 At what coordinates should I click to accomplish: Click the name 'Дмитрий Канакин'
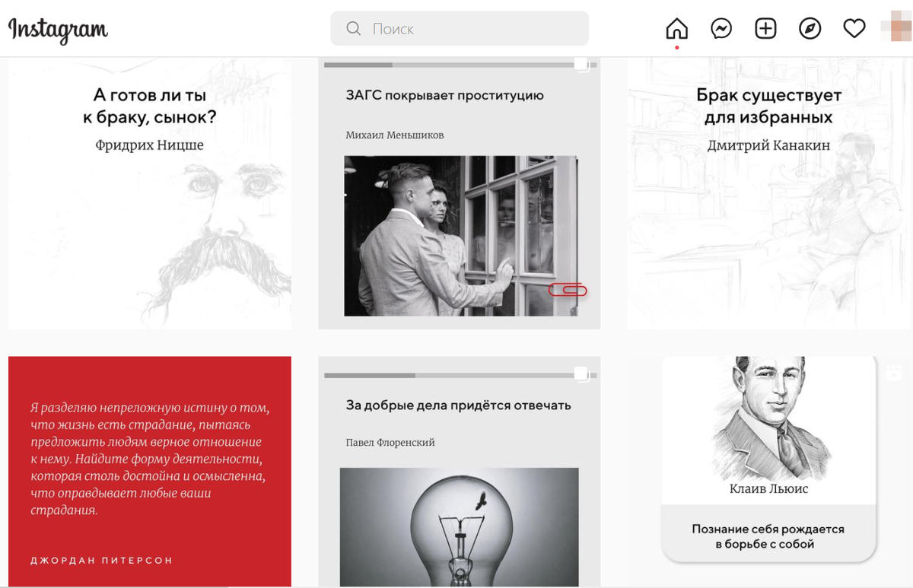[x=768, y=145]
